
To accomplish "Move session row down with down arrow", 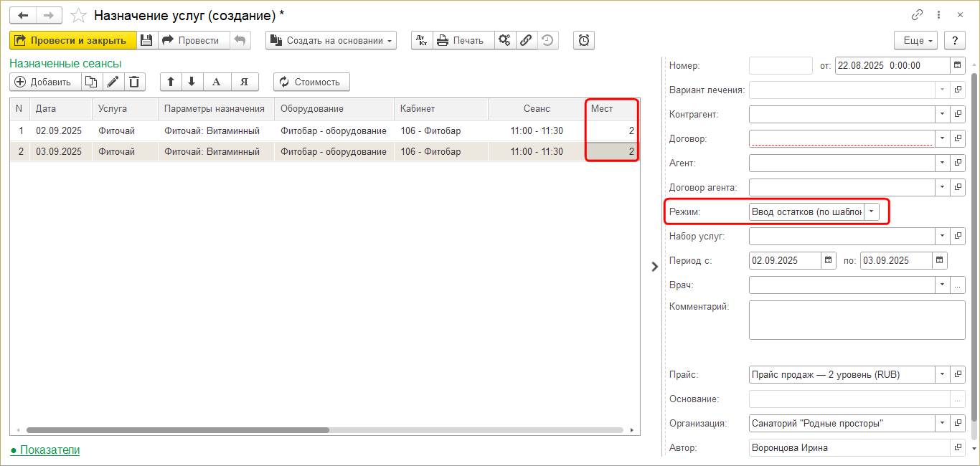I will (192, 82).
